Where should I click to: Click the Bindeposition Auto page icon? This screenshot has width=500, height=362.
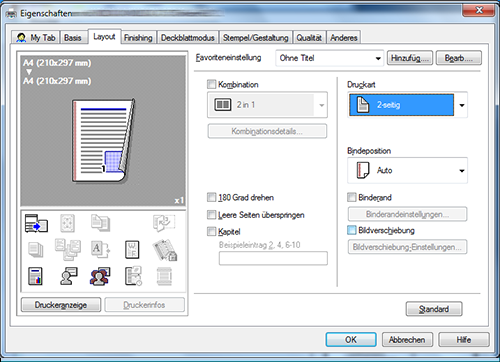[363, 170]
